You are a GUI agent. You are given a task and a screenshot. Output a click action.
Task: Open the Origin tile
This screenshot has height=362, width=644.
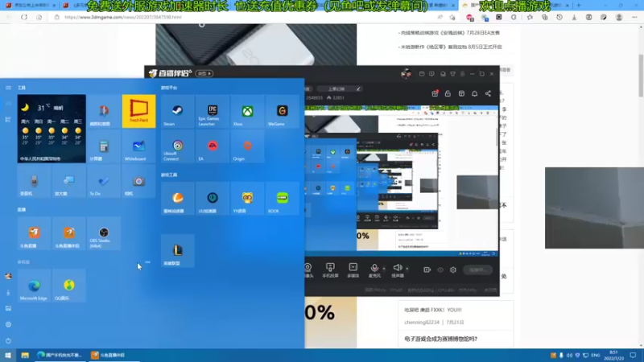click(x=247, y=146)
